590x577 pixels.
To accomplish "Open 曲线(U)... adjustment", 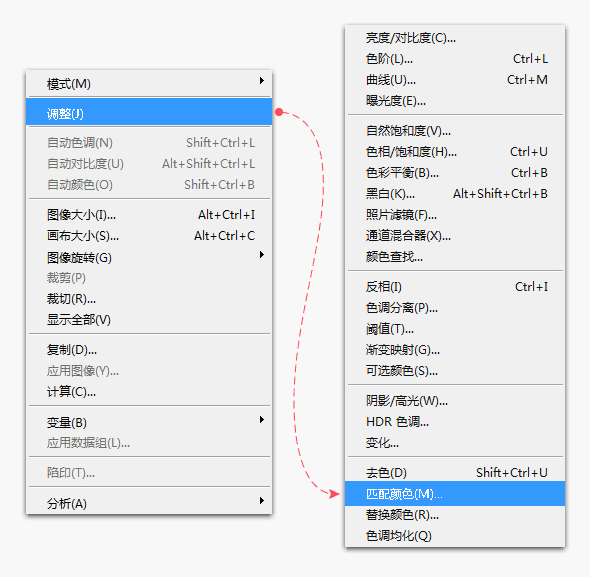I will [455, 80].
